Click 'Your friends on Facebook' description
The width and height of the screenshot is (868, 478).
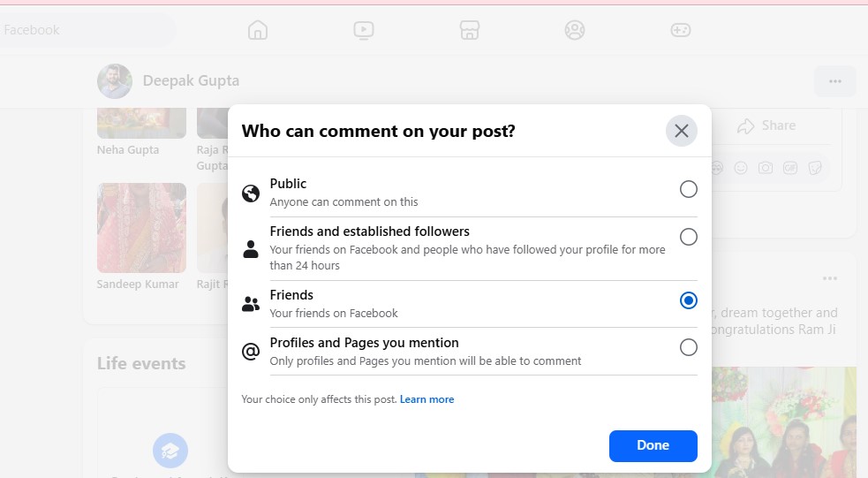334,314
